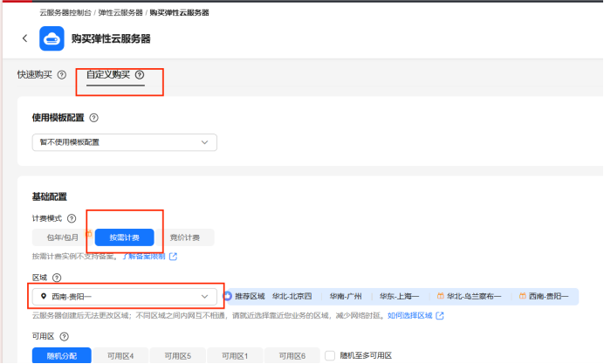This screenshot has width=604, height=364.
Task: Select 可用区5 option
Action: click(177, 355)
